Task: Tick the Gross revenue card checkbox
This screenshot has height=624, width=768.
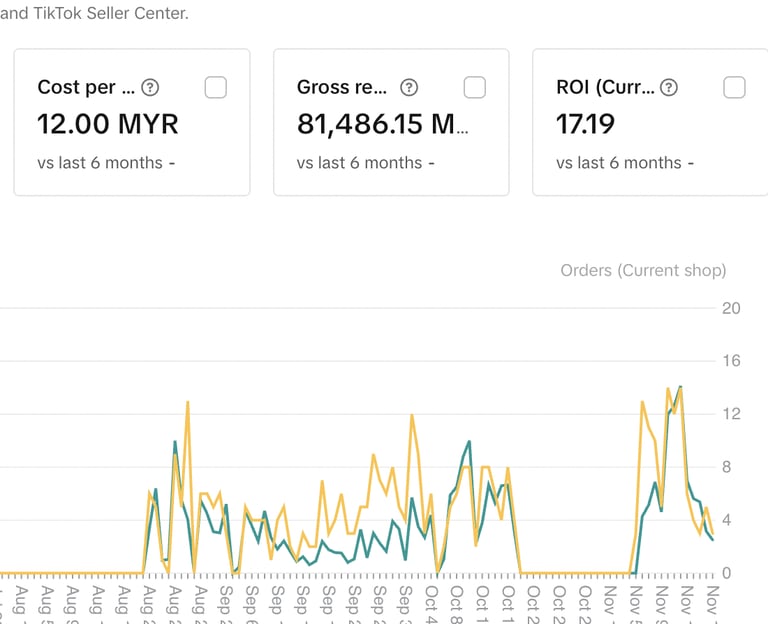Action: coord(475,88)
